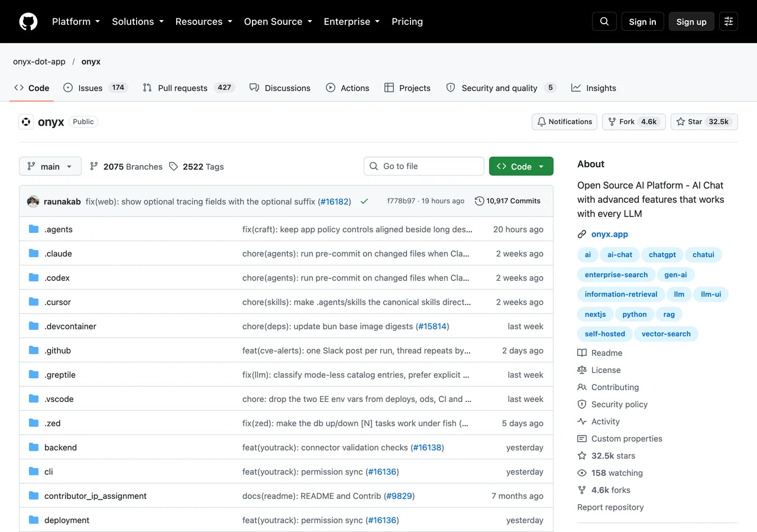Fork the onyx repository

pyautogui.click(x=634, y=122)
